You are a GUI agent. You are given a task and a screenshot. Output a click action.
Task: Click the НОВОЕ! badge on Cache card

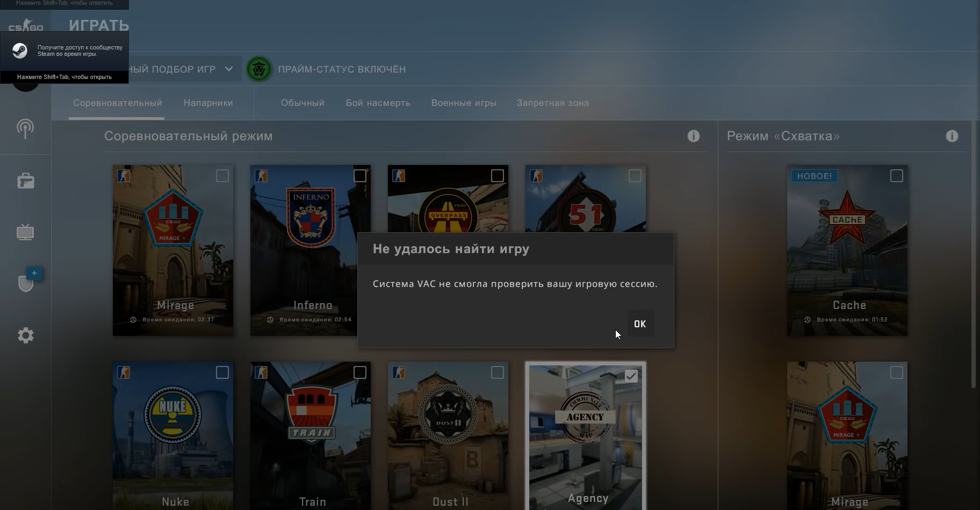point(815,176)
